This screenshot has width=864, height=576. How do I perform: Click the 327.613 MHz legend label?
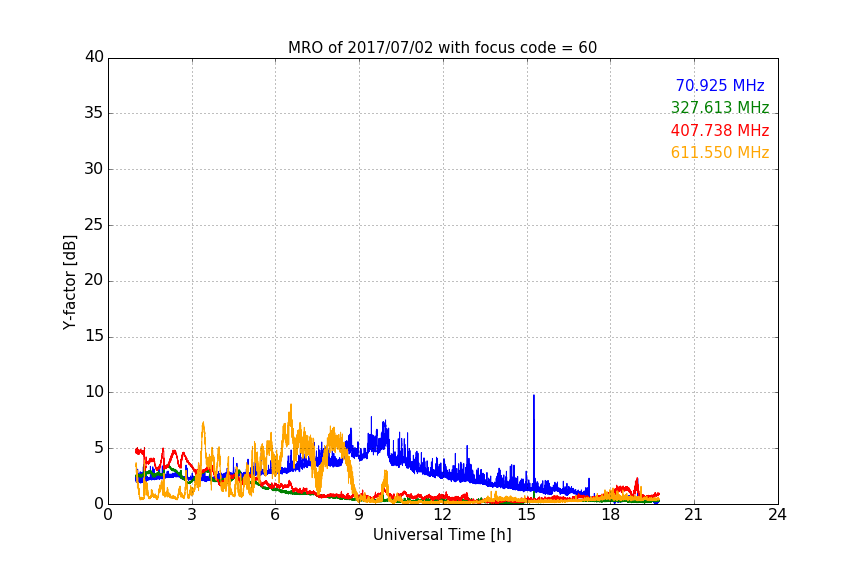pos(720,107)
